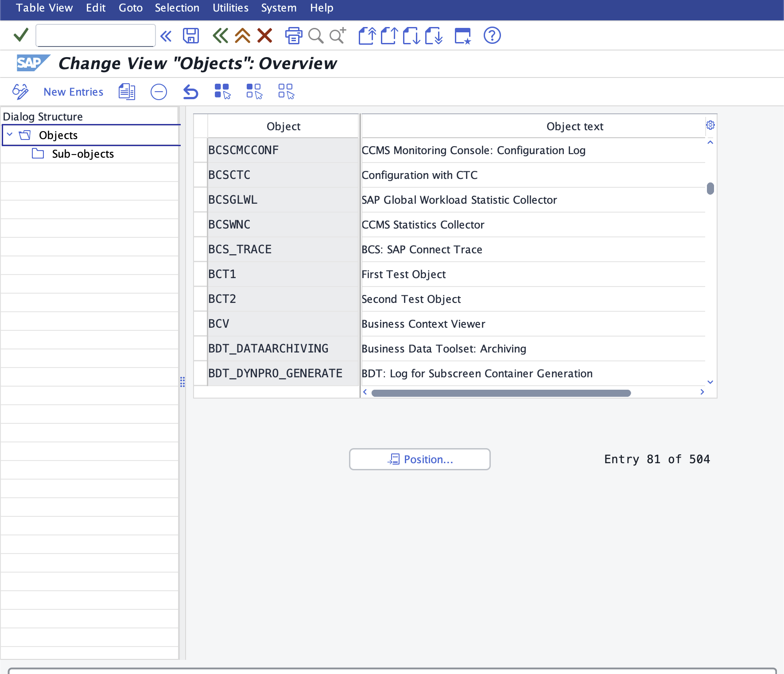Image resolution: width=784 pixels, height=674 pixels.
Task: Open table settings gear icon
Action: click(x=710, y=125)
